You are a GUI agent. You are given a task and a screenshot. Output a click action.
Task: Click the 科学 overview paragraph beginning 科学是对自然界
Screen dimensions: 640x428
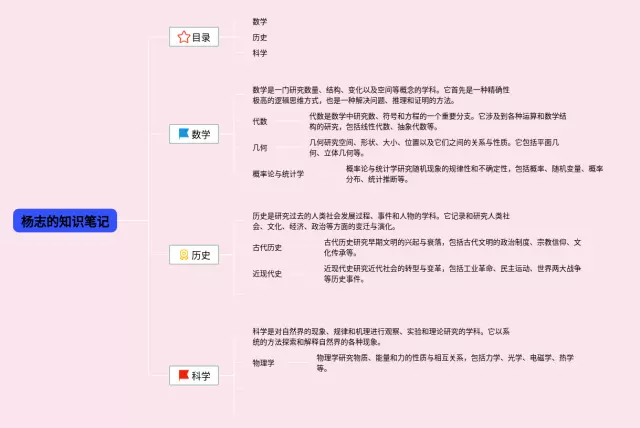(380, 336)
